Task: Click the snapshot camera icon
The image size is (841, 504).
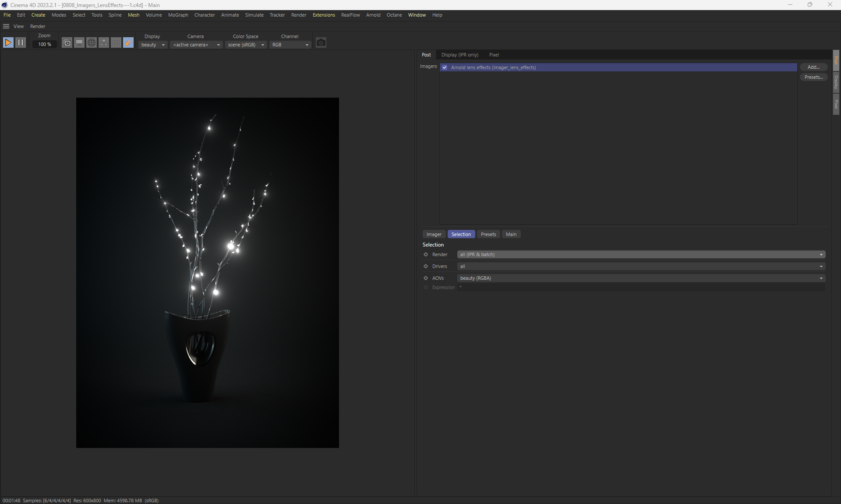Action: (321, 42)
